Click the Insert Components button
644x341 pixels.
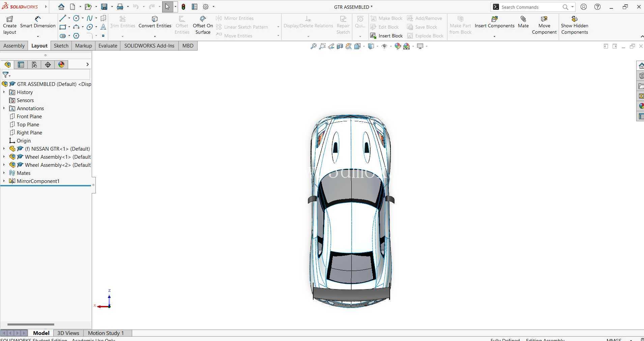click(x=495, y=23)
